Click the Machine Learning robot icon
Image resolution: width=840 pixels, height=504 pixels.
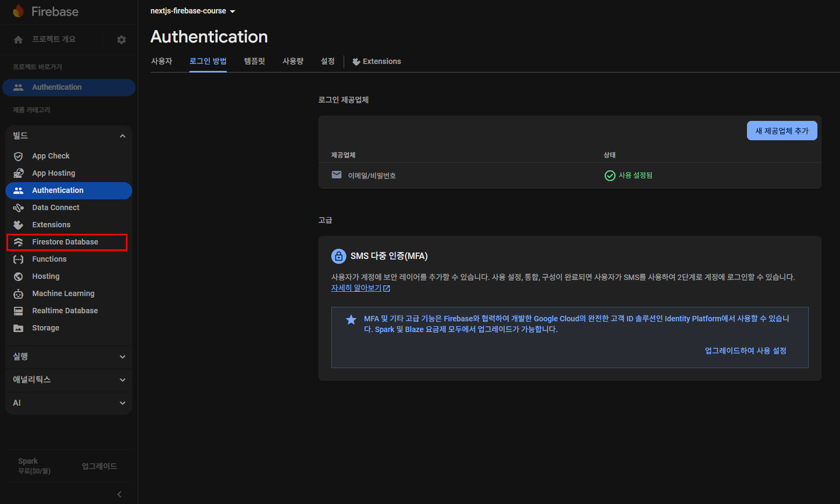coord(18,293)
